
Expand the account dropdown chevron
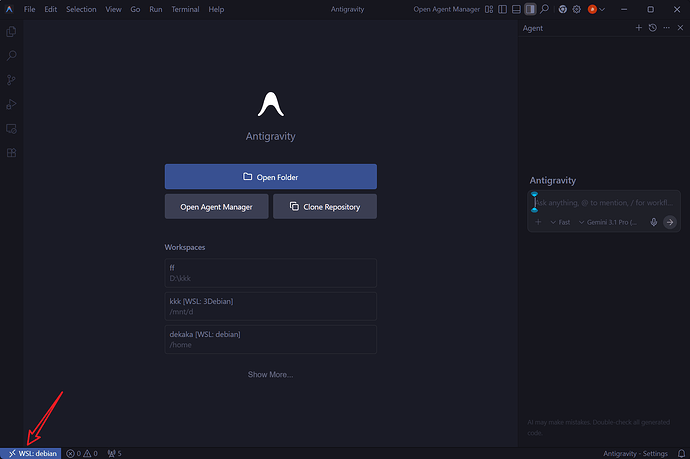coord(602,9)
